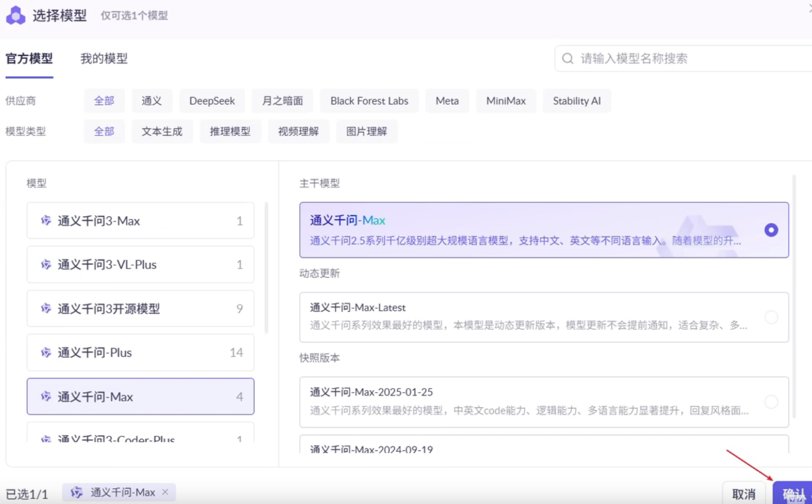
Task: Click the icon beside 通义千问3-VL-Plus
Action: [46, 265]
